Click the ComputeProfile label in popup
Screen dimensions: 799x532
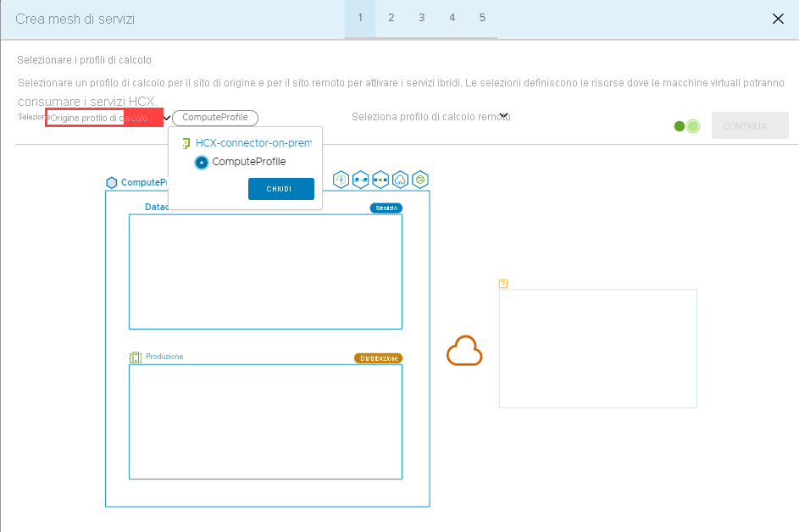(248, 162)
